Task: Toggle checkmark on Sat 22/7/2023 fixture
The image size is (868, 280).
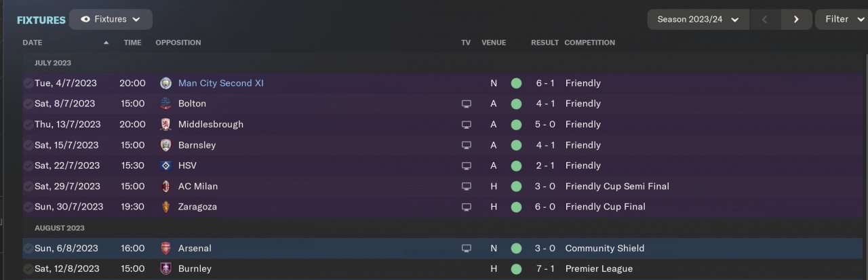Action: point(28,165)
